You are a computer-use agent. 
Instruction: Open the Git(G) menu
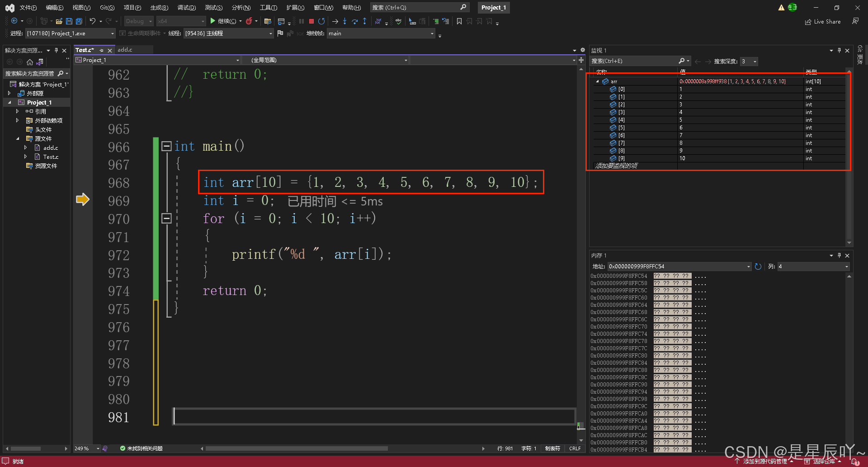point(107,8)
